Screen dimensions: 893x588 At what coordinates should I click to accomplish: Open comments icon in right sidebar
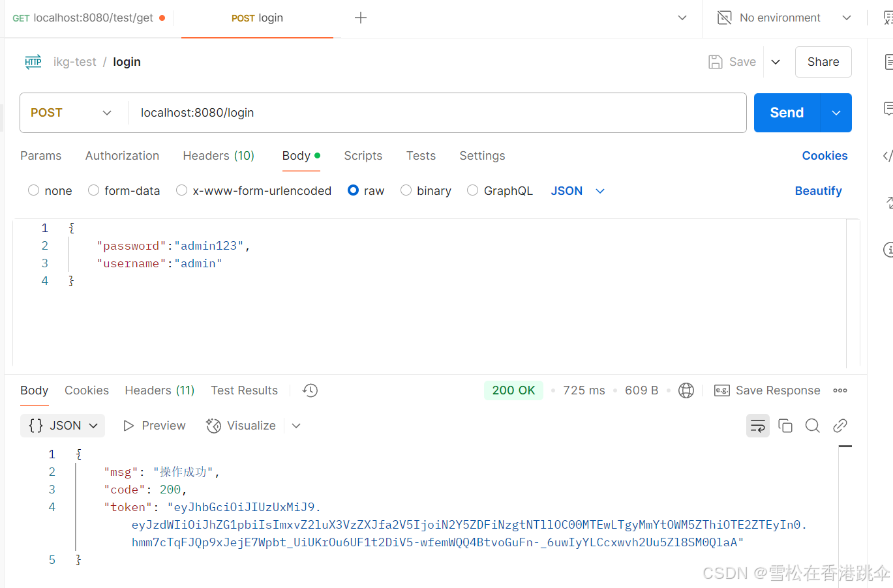(888, 109)
